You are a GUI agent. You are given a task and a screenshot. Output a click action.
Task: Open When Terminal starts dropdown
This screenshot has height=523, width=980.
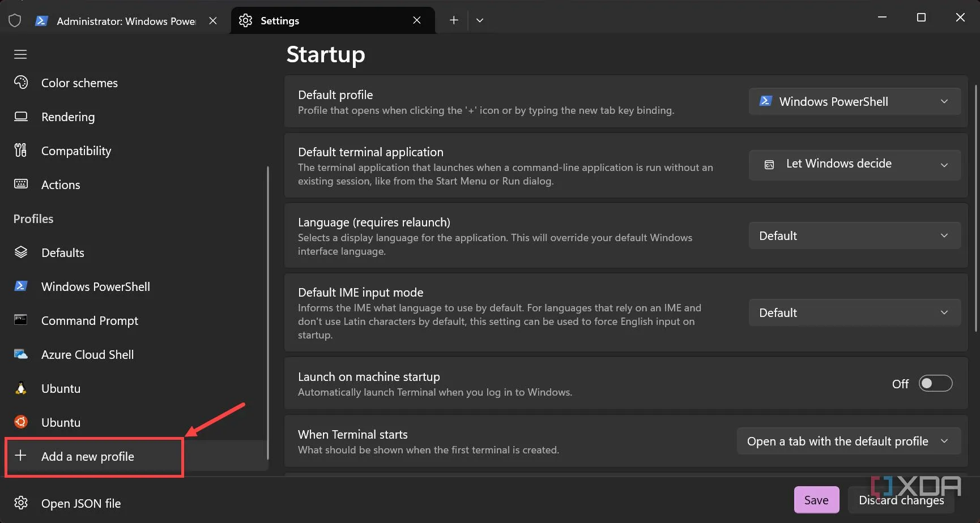848,441
